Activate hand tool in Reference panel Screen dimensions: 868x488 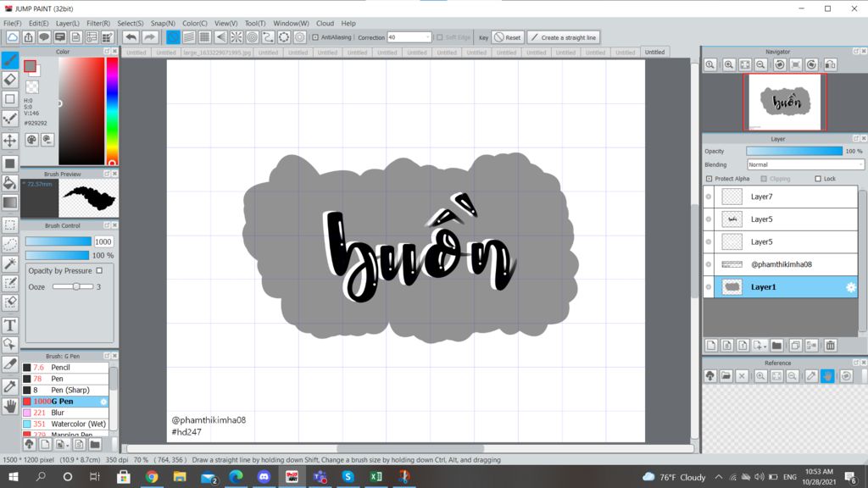[x=827, y=376]
